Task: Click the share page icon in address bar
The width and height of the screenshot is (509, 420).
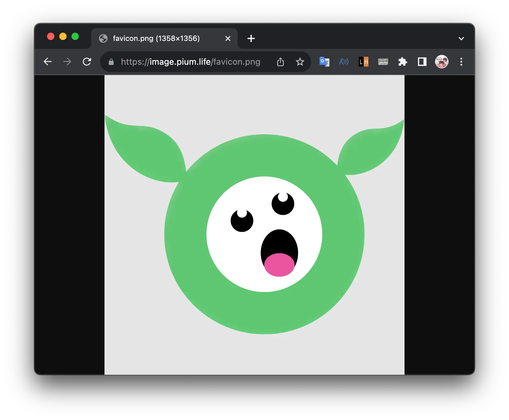Action: pyautogui.click(x=280, y=62)
